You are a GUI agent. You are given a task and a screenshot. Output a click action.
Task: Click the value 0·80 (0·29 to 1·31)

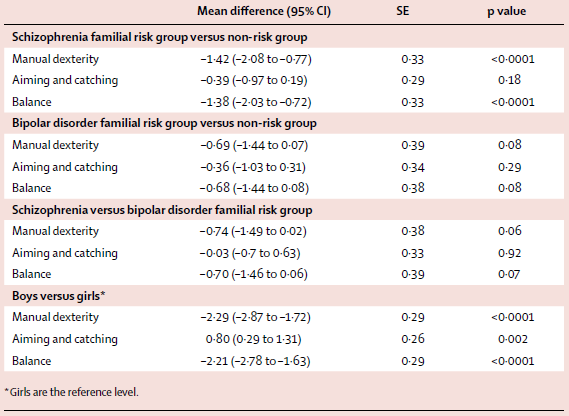pyautogui.click(x=254, y=339)
